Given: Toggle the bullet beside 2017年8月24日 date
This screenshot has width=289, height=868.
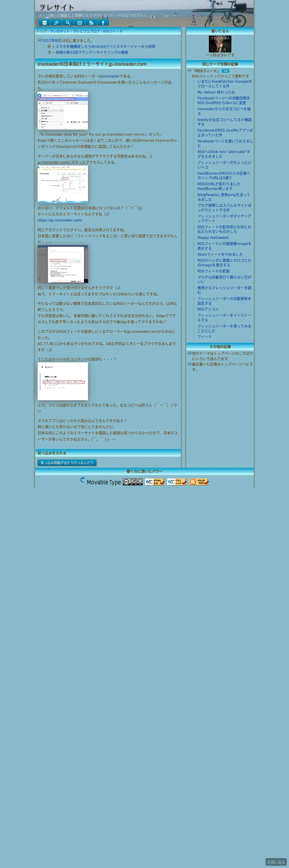Looking at the screenshot, I should tap(39, 40).
